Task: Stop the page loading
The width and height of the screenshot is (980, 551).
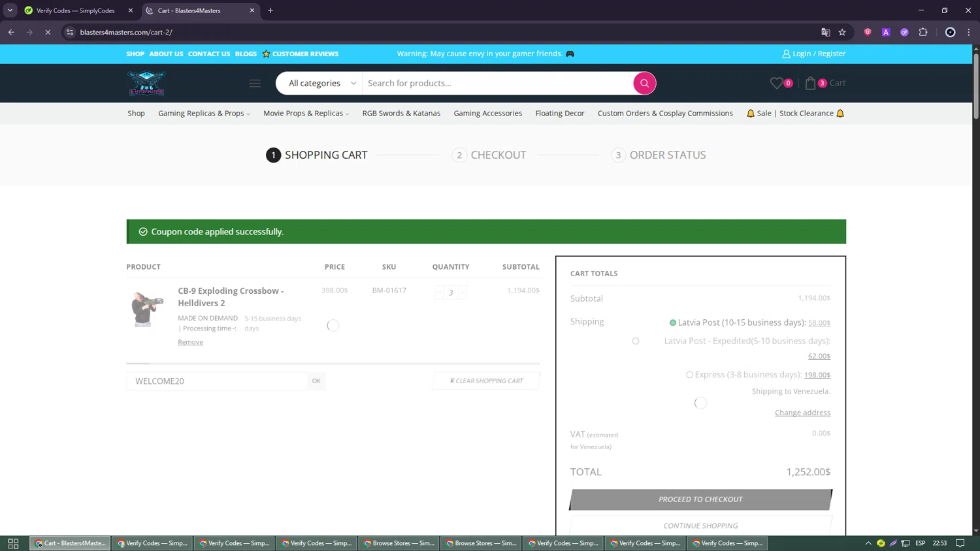Action: [48, 32]
